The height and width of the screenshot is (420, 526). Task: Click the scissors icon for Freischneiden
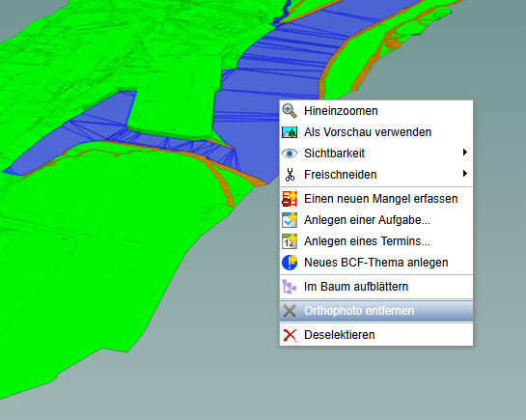pyautogui.click(x=290, y=175)
